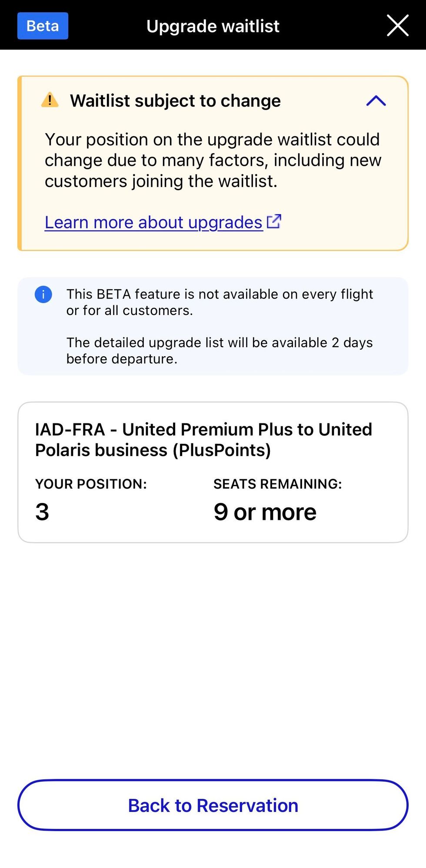The height and width of the screenshot is (868, 426).
Task: Tap the SEATS REMAINING label
Action: coord(277,484)
